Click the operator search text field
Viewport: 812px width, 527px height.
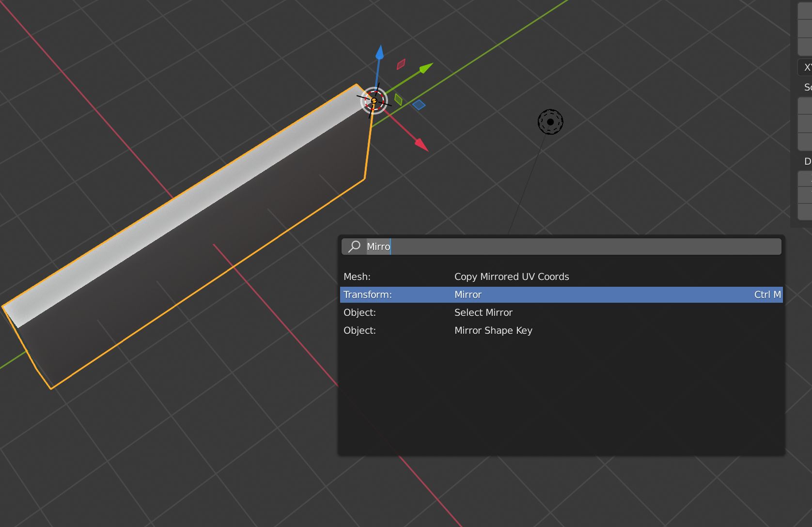[x=561, y=247]
